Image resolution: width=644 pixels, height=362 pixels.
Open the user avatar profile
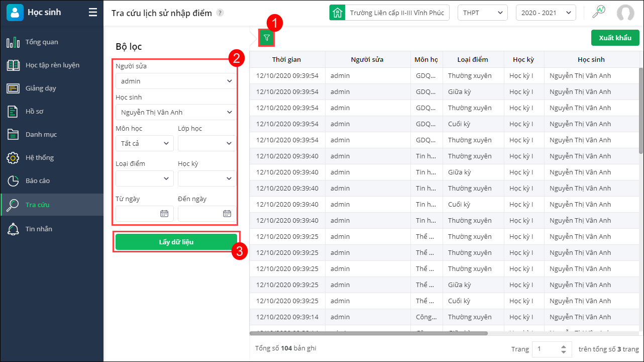click(x=625, y=13)
